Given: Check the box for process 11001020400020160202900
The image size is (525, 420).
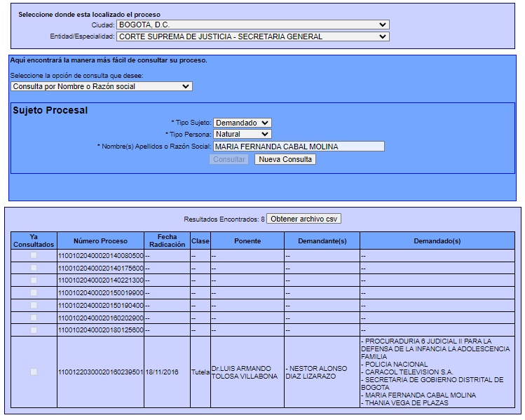Looking at the screenshot, I should click(34, 318).
